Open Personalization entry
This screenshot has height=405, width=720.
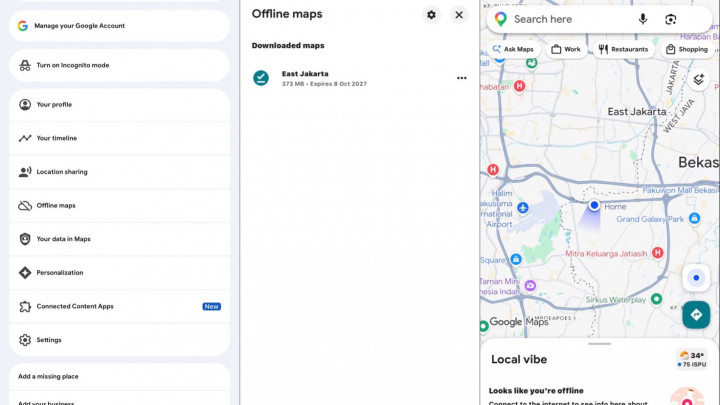point(119,272)
